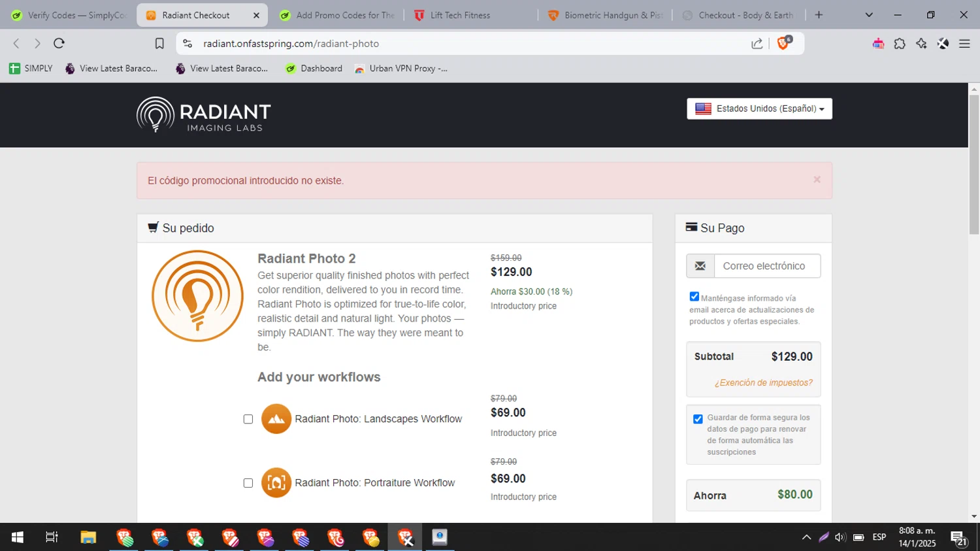
Task: Reload the Radiant checkout page
Action: pos(59,44)
